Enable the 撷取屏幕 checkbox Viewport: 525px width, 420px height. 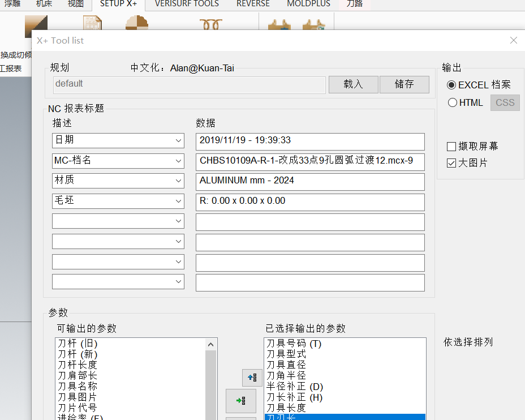pyautogui.click(x=451, y=147)
